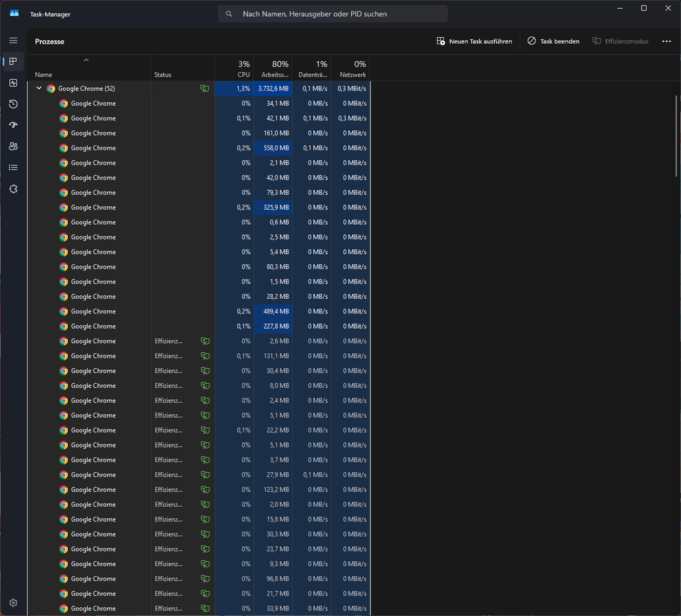681x616 pixels.
Task: Sort by the Netzwerk column header
Action: click(350, 68)
